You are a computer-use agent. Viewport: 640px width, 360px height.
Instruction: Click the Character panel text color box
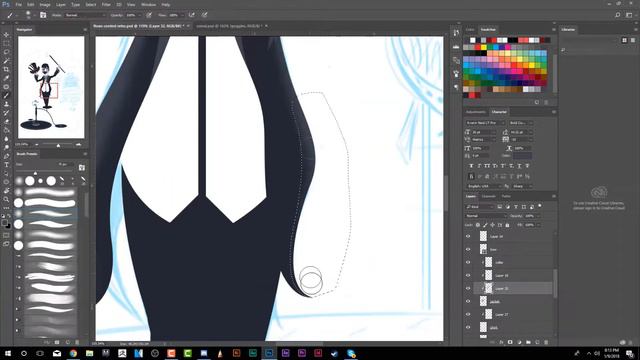point(522,156)
